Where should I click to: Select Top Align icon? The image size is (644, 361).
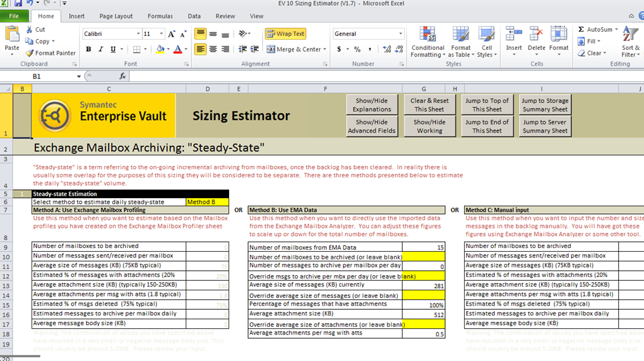[200, 33]
